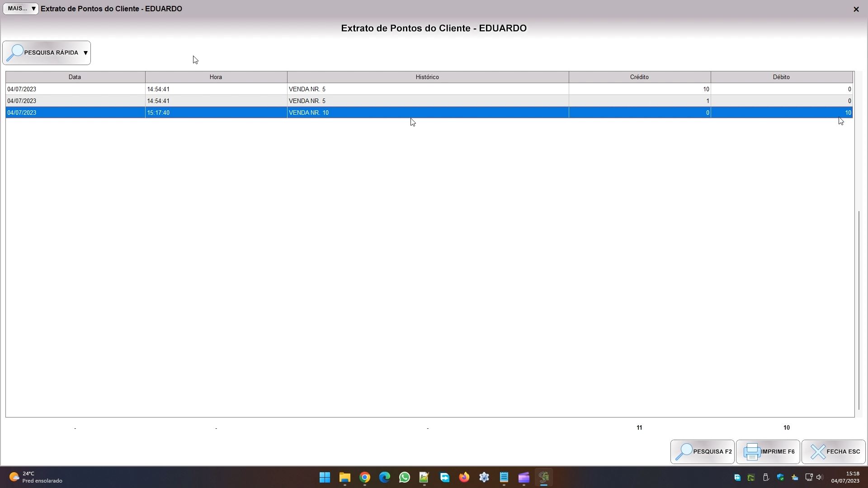The width and height of the screenshot is (868, 488).
Task: Click the Débito column header
Action: (x=782, y=77)
